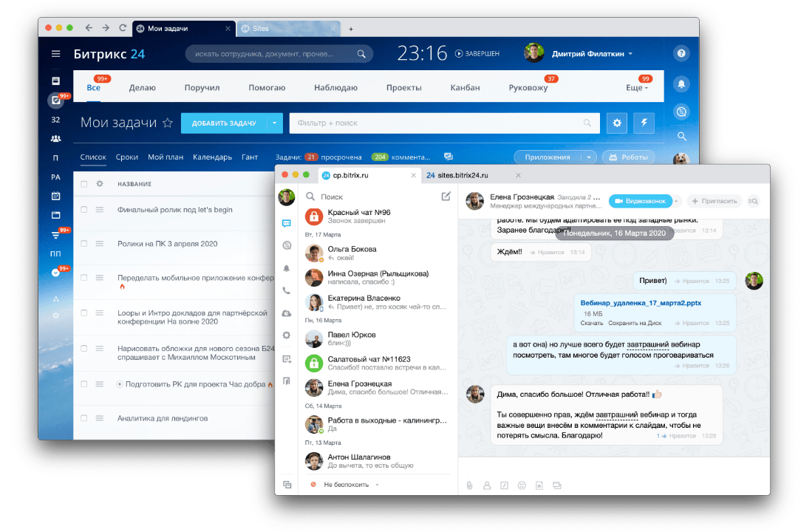Open hamburger menu in Bitrix24 window
Viewport: 798px width, 532px height.
(55, 54)
